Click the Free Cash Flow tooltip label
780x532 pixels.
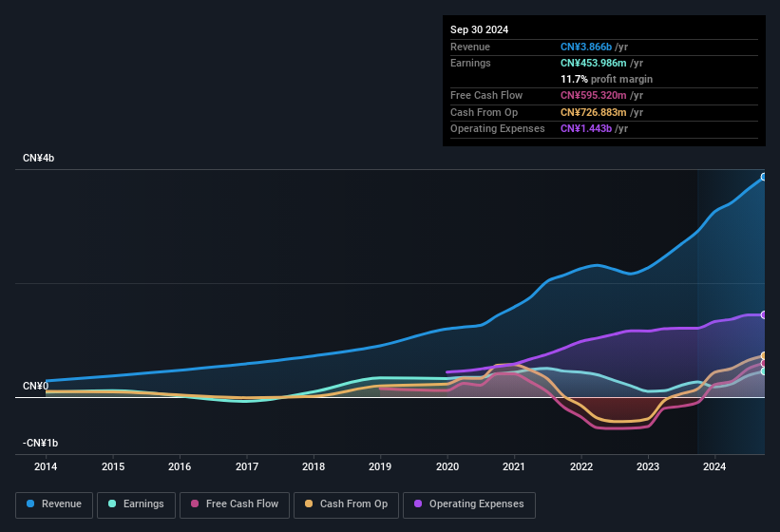tap(486, 95)
